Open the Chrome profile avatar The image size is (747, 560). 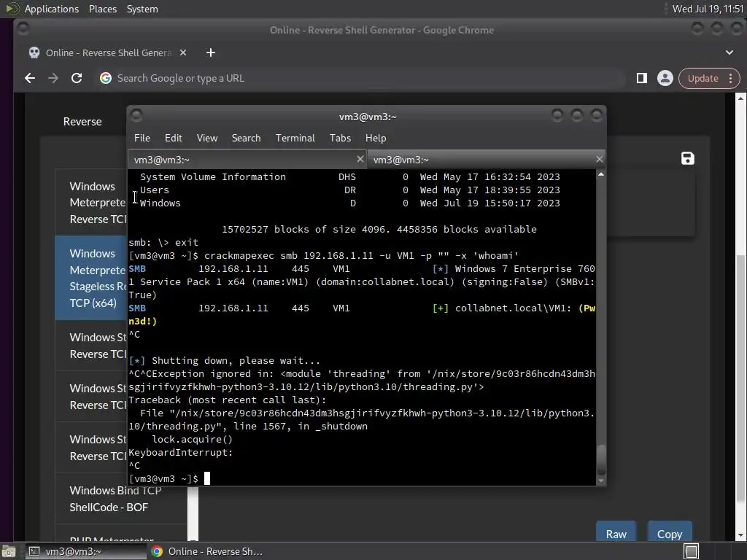tap(665, 78)
